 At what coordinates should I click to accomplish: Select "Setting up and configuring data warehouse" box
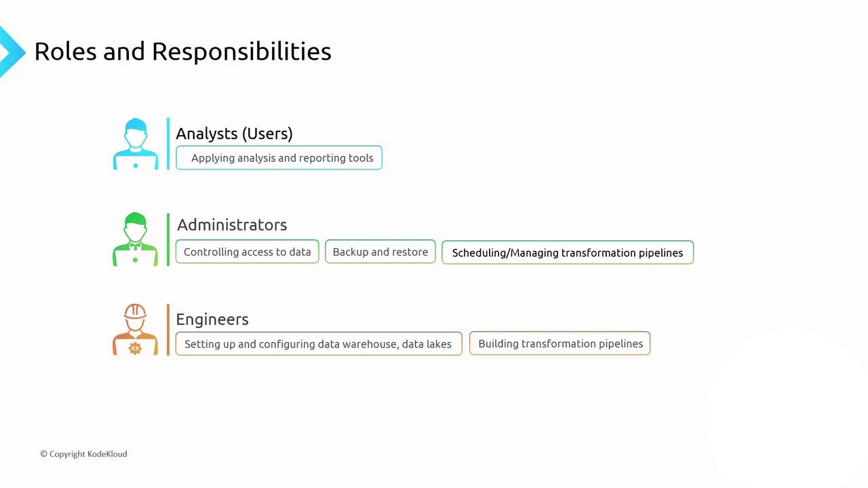(318, 344)
